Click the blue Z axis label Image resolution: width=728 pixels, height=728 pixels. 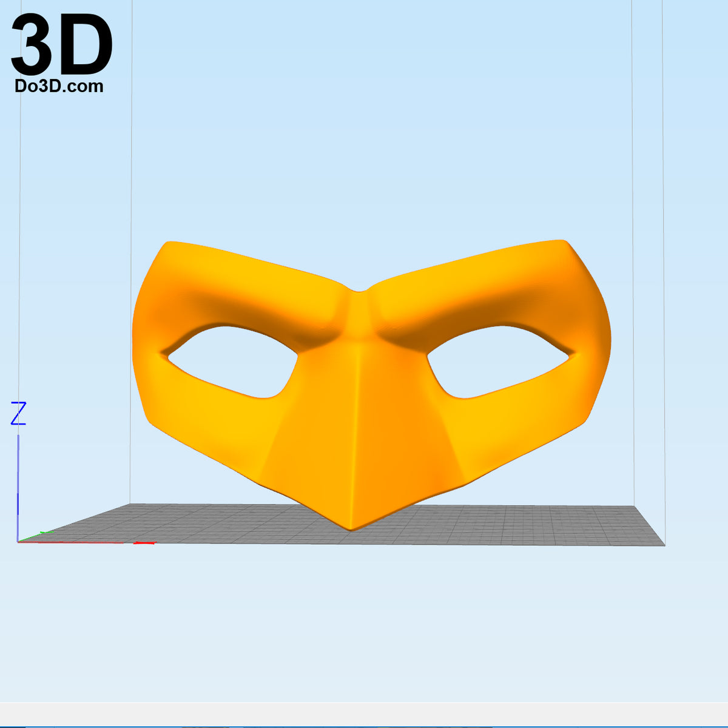tap(19, 413)
